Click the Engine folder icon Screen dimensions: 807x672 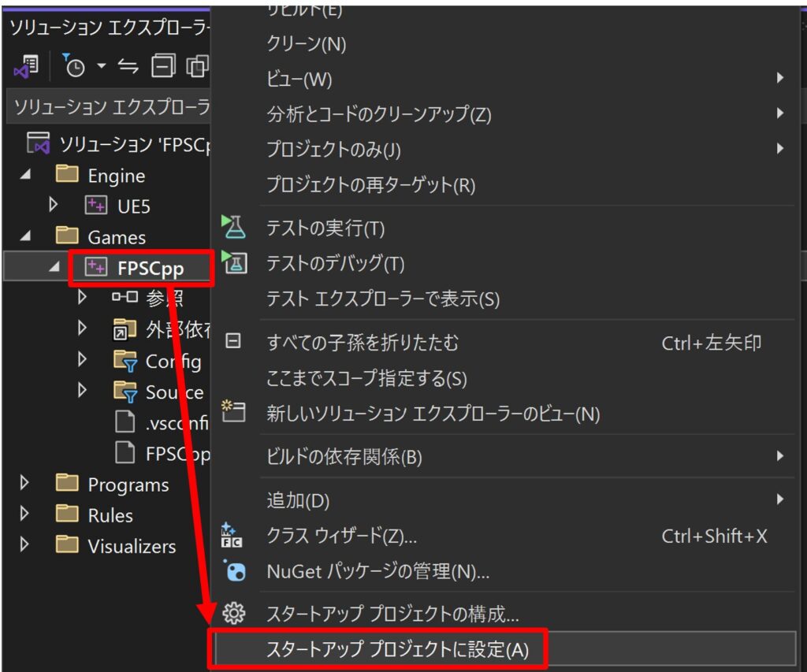67,174
